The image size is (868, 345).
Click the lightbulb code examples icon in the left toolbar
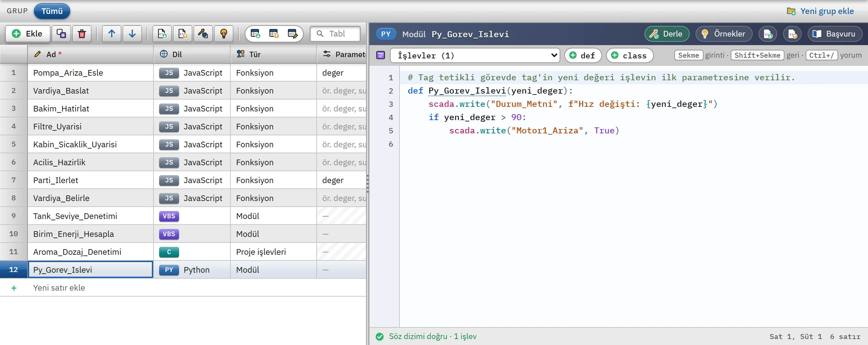click(224, 34)
